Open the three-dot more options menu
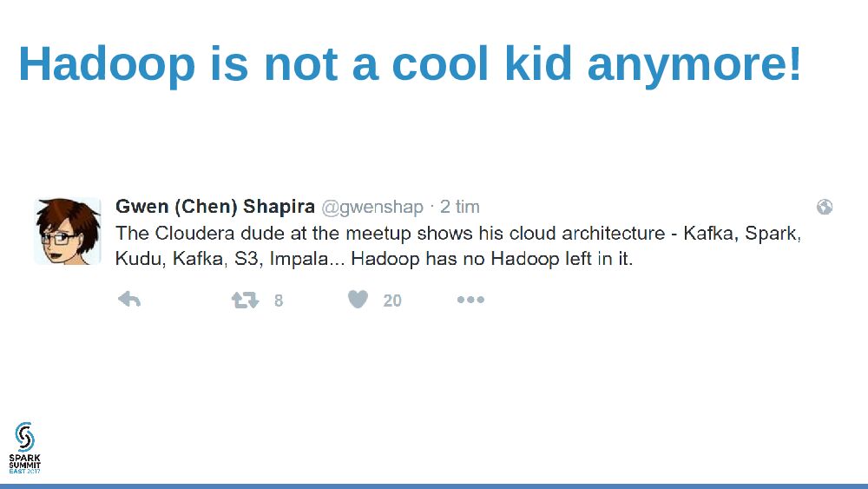Image resolution: width=868 pixels, height=489 pixels. click(470, 300)
